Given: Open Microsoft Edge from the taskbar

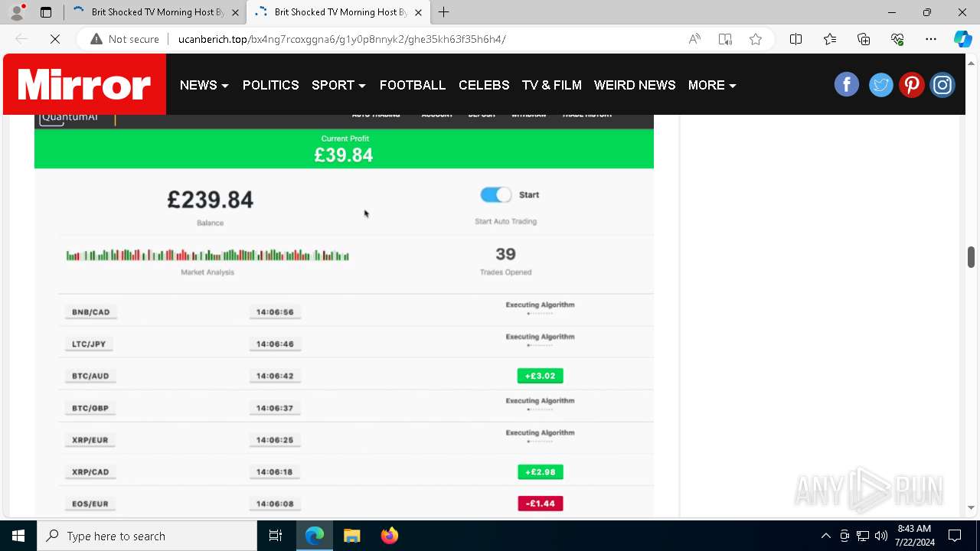Looking at the screenshot, I should coord(315,536).
